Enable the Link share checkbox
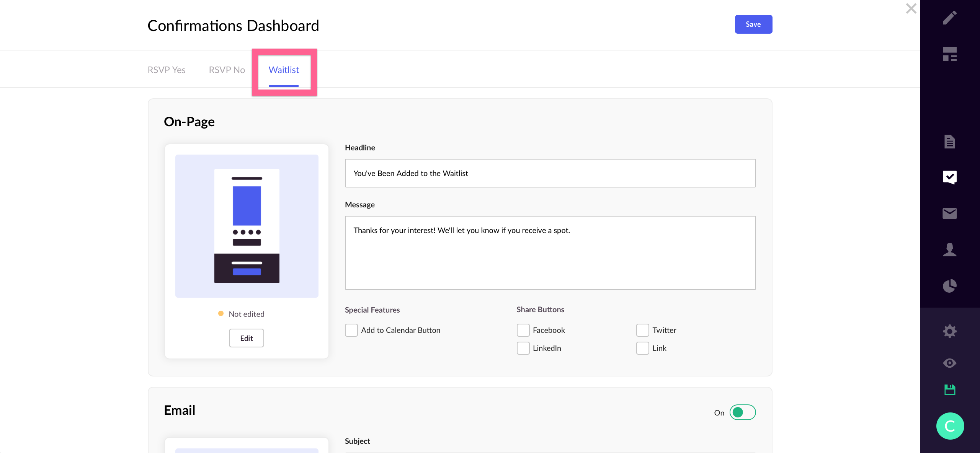 (x=642, y=348)
